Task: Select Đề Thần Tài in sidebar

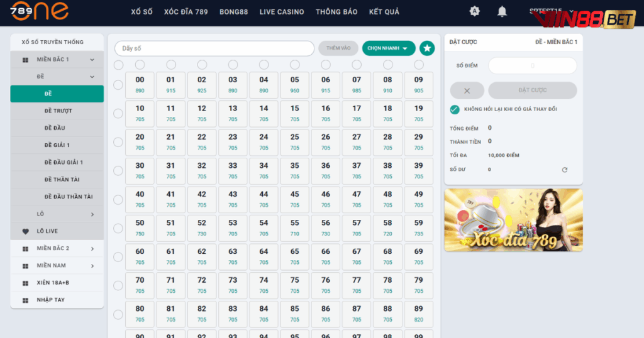Action: (57, 180)
